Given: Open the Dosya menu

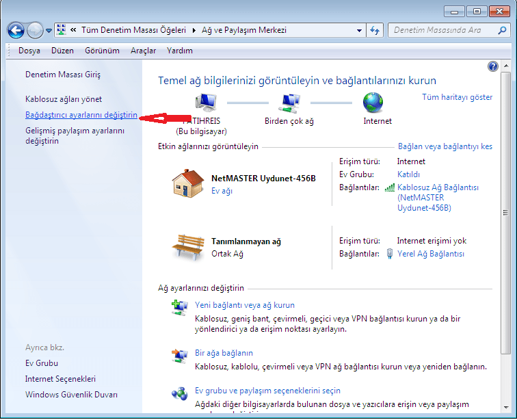Looking at the screenshot, I should tap(29, 51).
